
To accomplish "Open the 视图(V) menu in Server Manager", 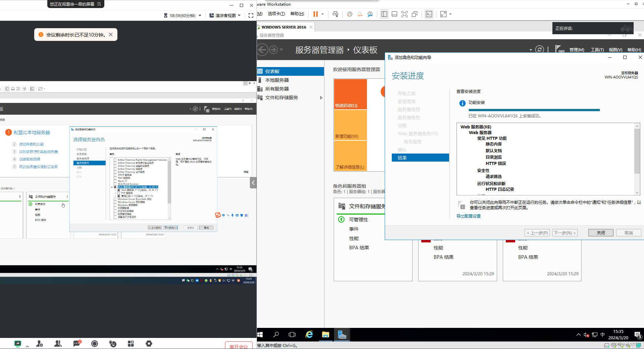I will [x=615, y=50].
